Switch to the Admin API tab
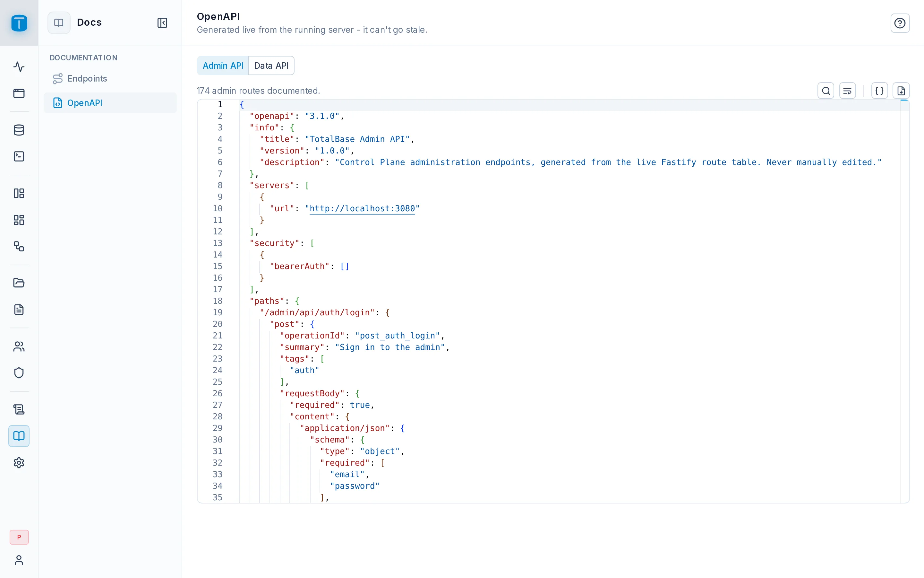The image size is (924, 578). point(223,66)
